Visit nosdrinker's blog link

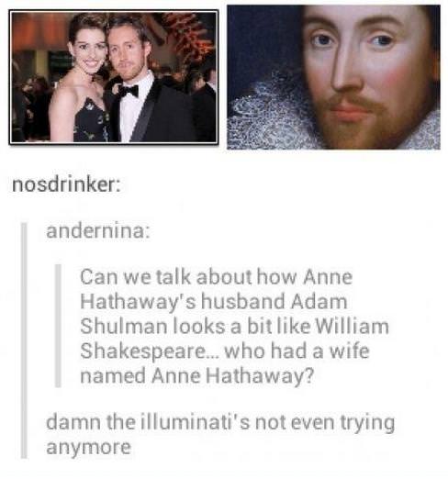(x=66, y=185)
